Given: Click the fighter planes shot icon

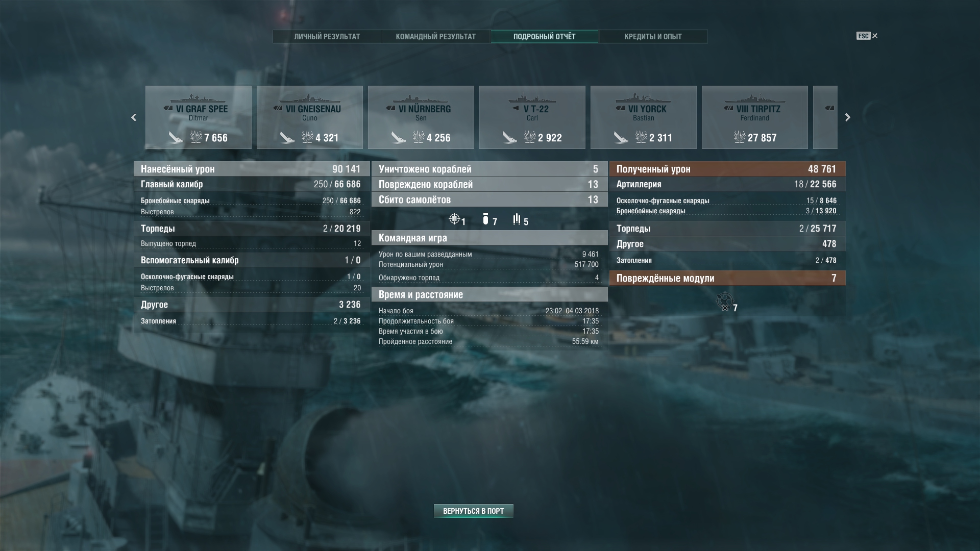Looking at the screenshot, I should [x=454, y=219].
